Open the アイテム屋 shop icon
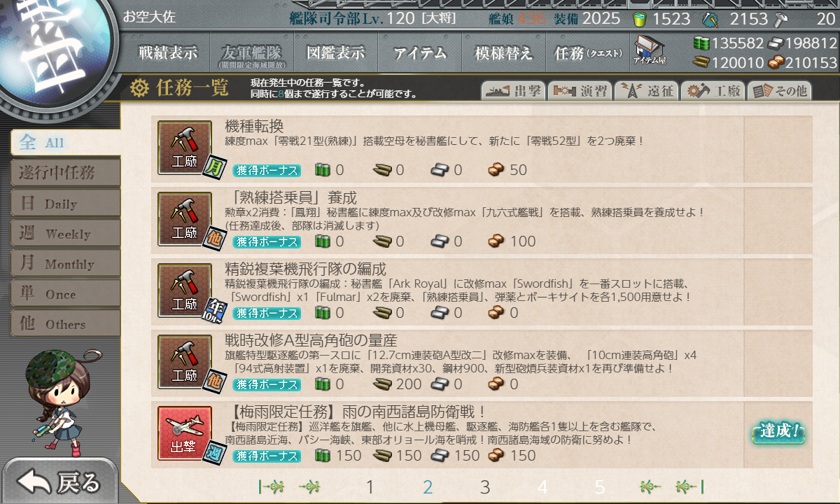Image resolution: width=840 pixels, height=504 pixels. [649, 50]
